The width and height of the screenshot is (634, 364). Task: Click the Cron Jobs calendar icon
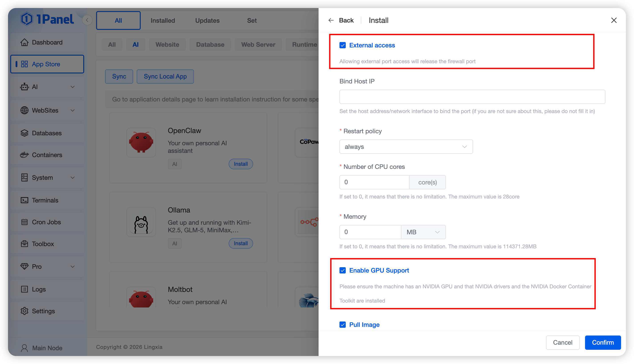pyautogui.click(x=24, y=222)
